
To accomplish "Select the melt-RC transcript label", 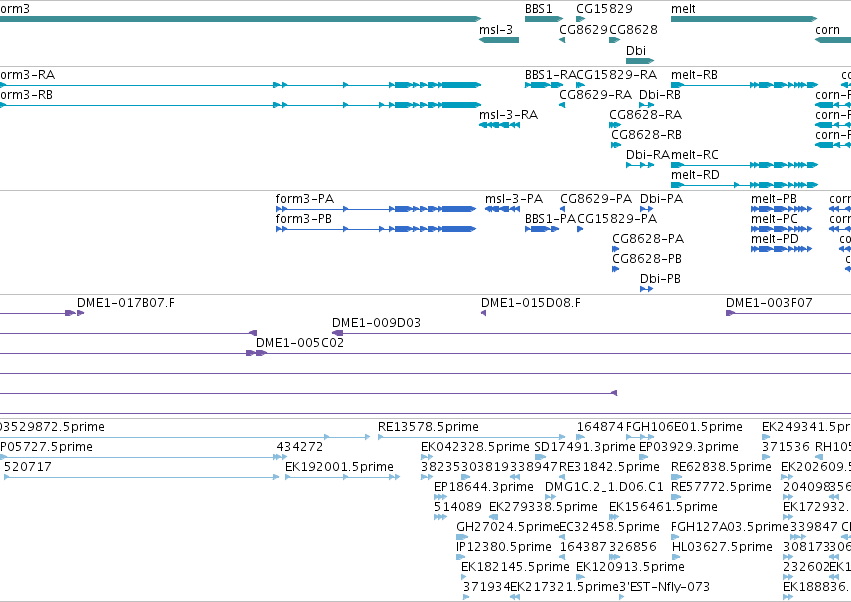I will [695, 155].
